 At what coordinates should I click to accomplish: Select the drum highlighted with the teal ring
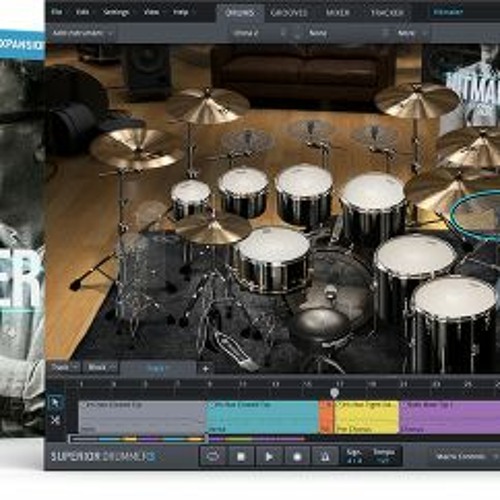coord(477,215)
